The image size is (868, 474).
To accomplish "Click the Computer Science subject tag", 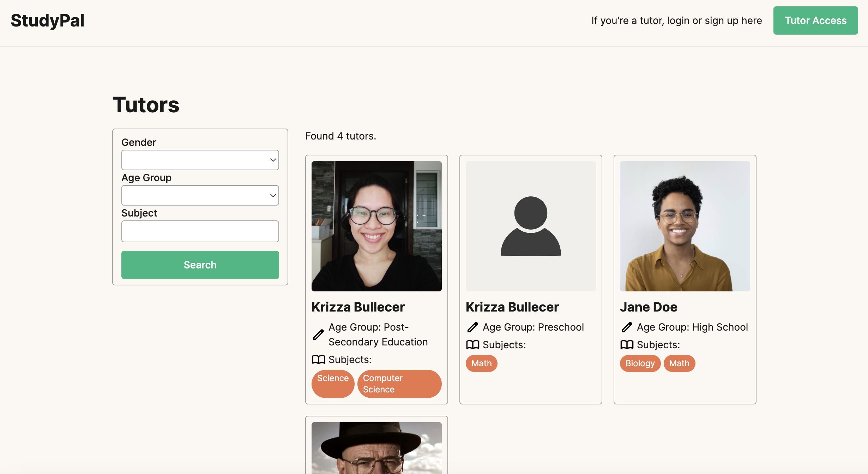I will click(x=399, y=384).
